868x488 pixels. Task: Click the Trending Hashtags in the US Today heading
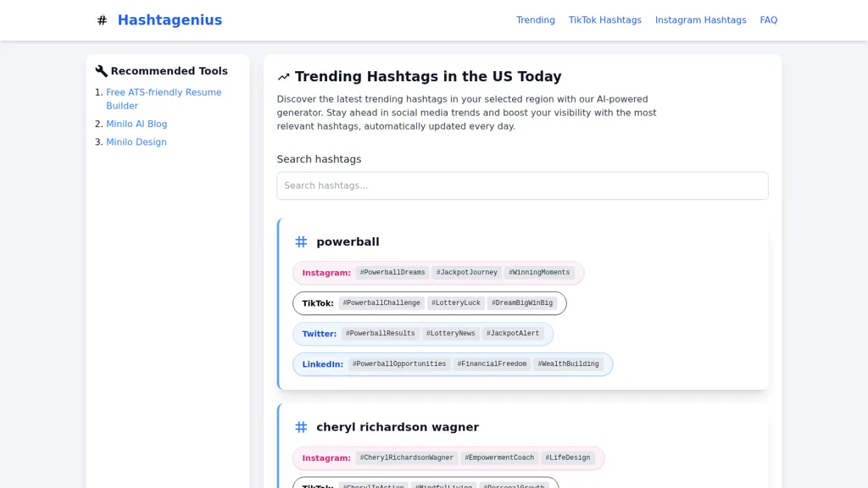pos(428,76)
